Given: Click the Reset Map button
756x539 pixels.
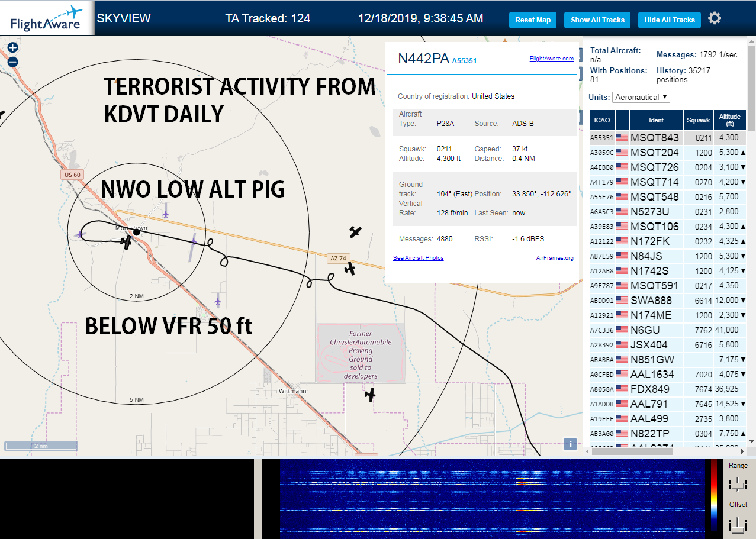Looking at the screenshot, I should (533, 20).
